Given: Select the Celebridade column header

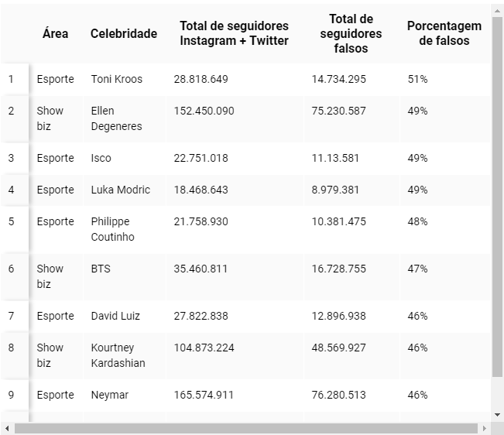Looking at the screenshot, I should [123, 33].
